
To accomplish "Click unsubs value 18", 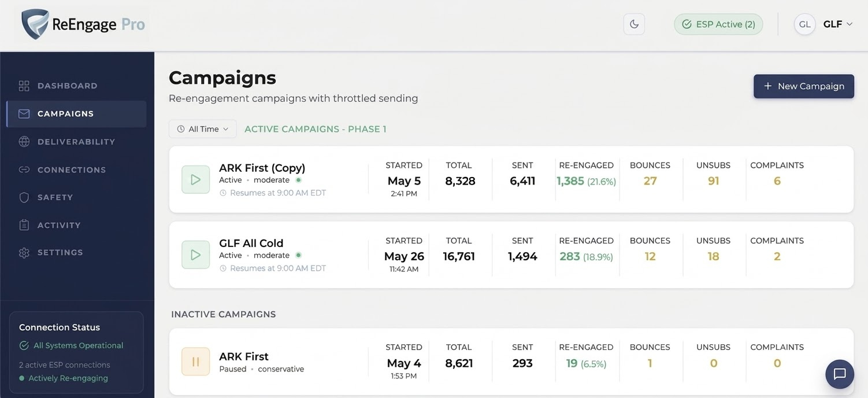I will [714, 256].
